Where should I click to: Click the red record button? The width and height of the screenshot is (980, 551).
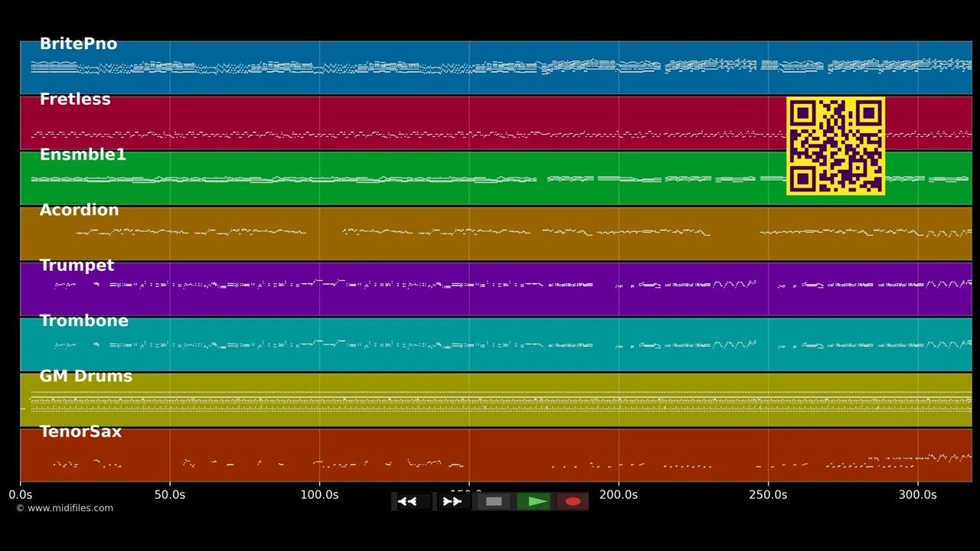tap(573, 501)
